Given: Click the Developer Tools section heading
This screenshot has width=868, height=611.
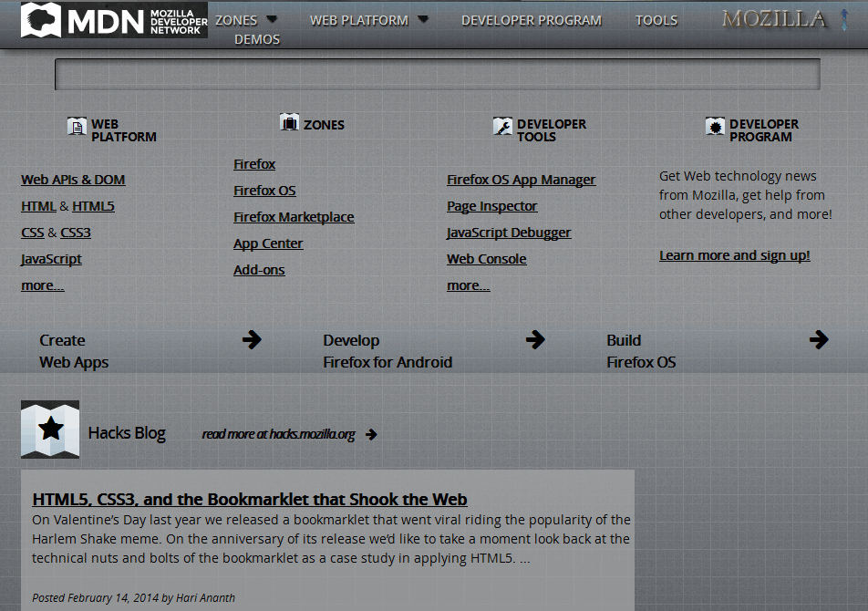Looking at the screenshot, I should point(552,130).
